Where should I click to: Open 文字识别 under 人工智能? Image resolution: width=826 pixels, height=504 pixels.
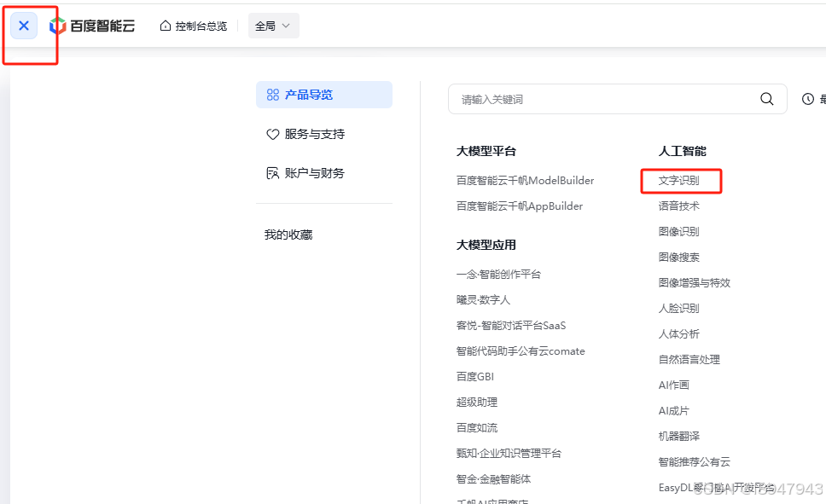tap(679, 181)
